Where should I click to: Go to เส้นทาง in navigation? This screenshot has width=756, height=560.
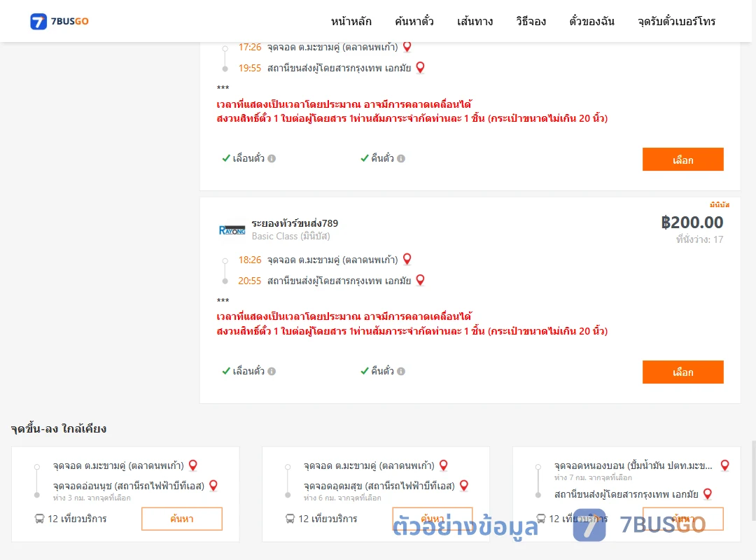475,21
